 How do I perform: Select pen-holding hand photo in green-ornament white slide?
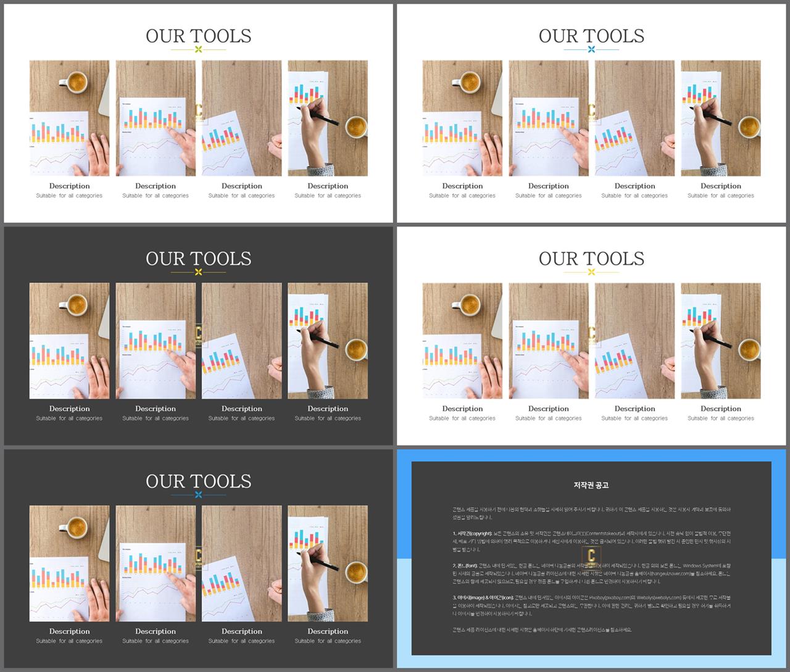(x=328, y=118)
